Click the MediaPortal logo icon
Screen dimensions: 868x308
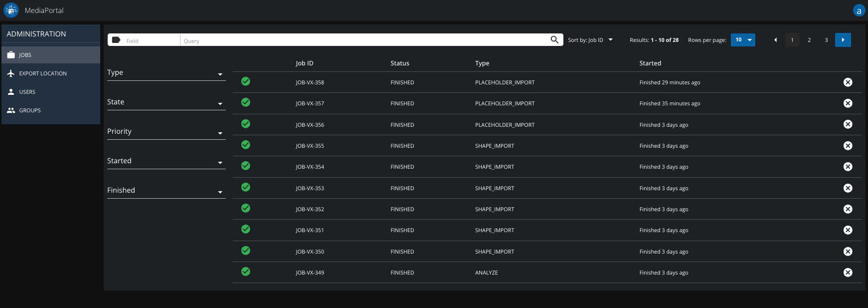click(x=11, y=10)
